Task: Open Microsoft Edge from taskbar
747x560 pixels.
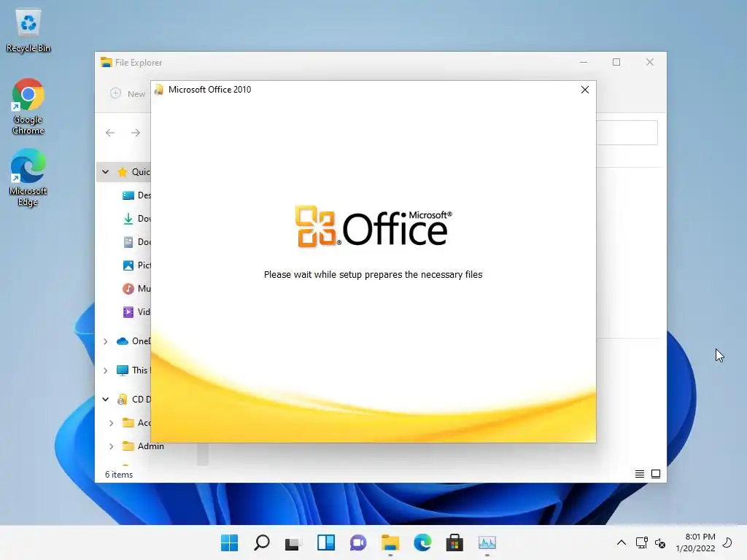Action: 422,542
